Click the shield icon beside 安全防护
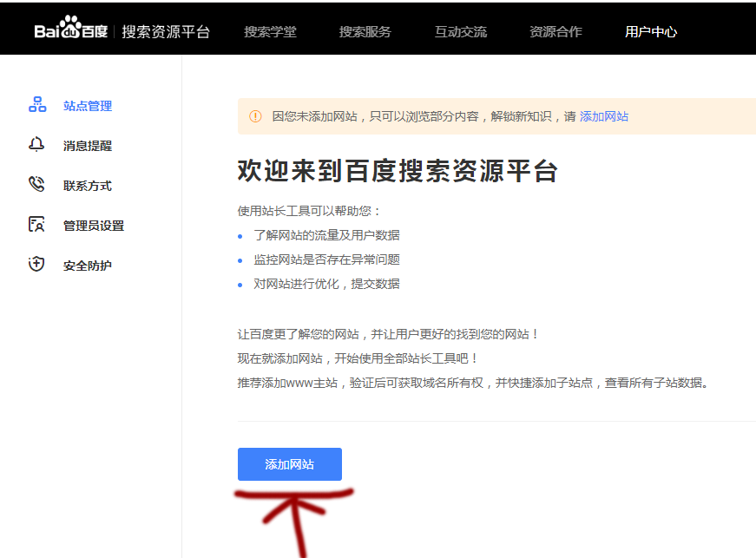 (36, 265)
